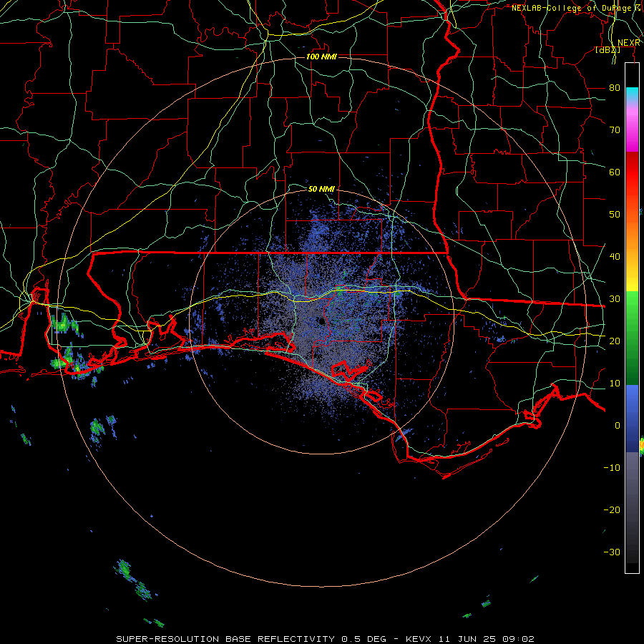644x644 pixels.
Task: Click the 70 value on dBZ scale
Action: tap(615, 130)
